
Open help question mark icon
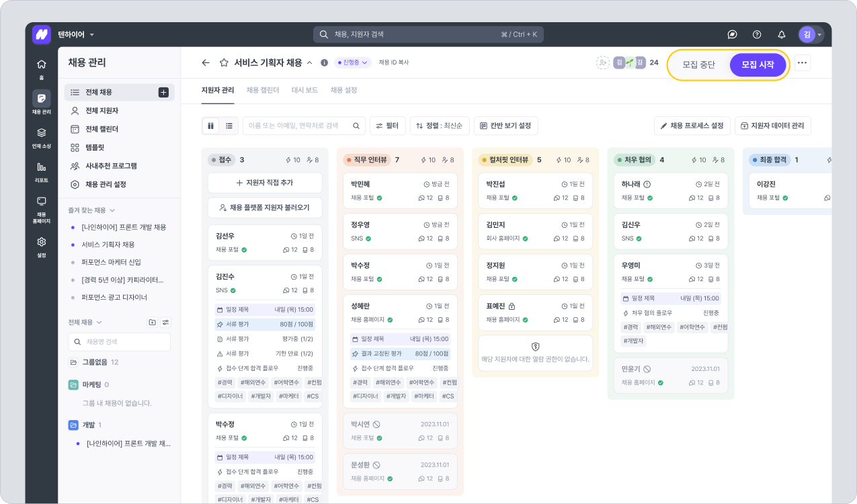(x=757, y=34)
